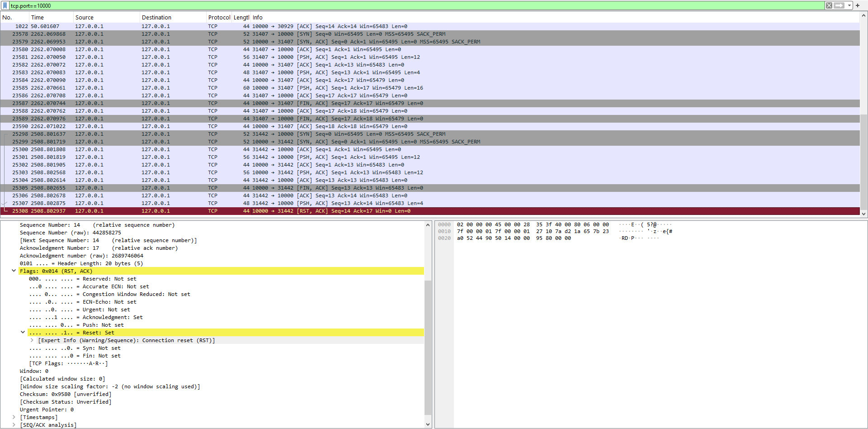
Task: Click in the tcp.port==10000 filter field
Action: (407, 5)
